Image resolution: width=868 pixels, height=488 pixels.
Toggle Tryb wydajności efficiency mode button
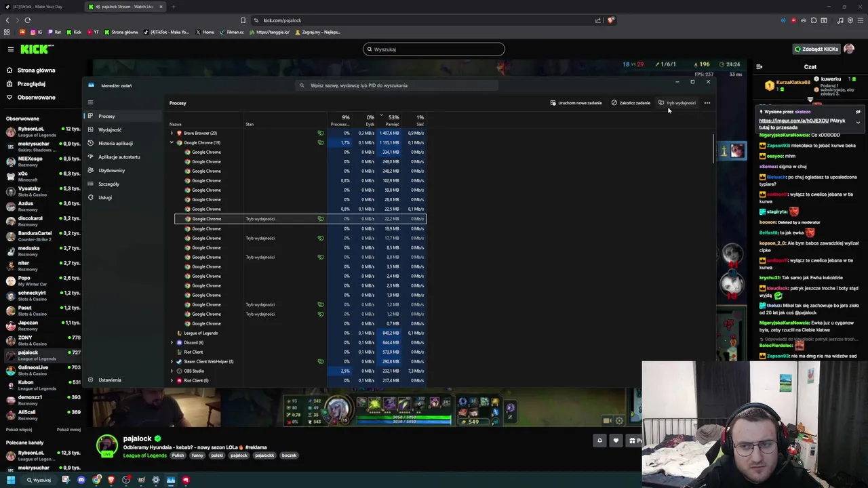point(677,103)
